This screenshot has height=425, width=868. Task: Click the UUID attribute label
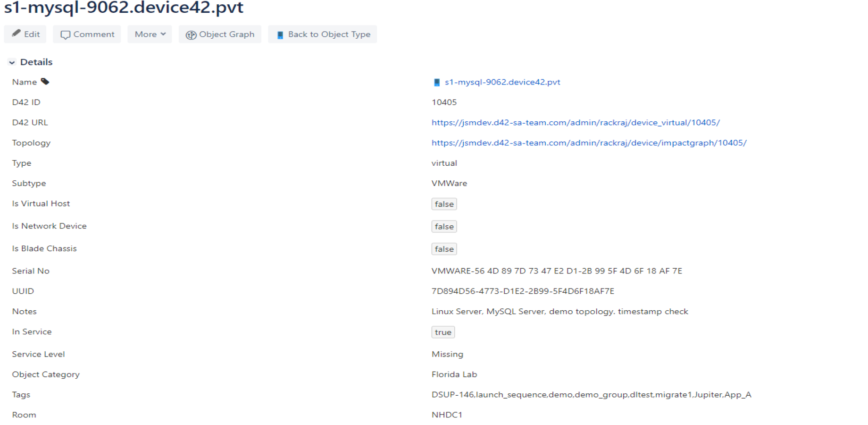coord(23,291)
